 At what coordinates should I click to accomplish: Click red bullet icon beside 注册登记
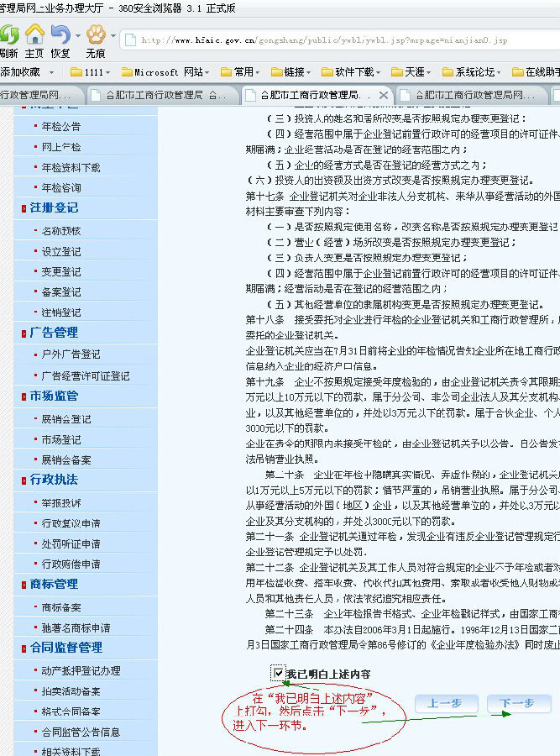[x=24, y=208]
